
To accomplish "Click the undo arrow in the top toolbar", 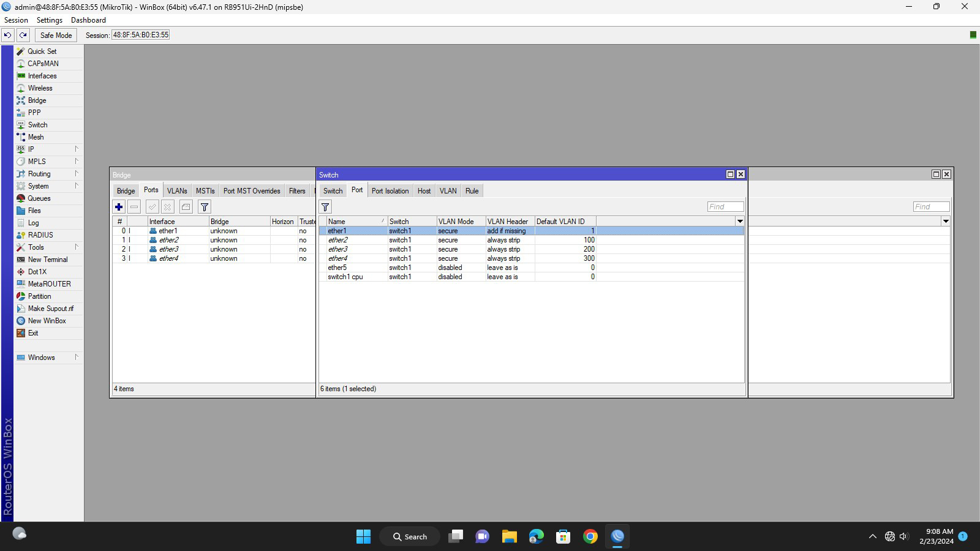I will click(x=7, y=35).
